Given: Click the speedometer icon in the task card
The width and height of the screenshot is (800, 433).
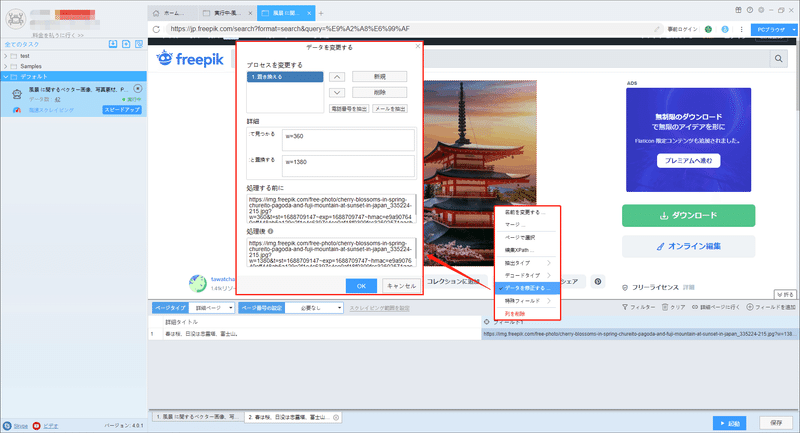Looking at the screenshot, I should coord(17,110).
